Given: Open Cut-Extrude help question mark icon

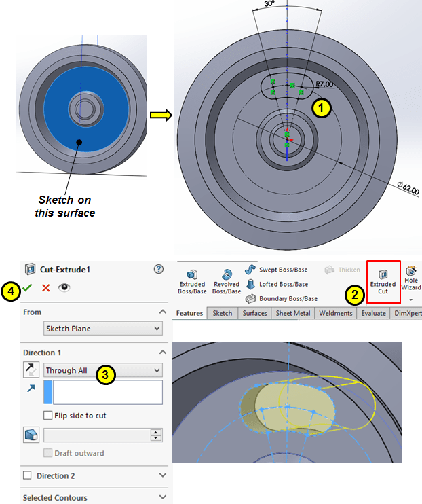Looking at the screenshot, I should (x=159, y=270).
